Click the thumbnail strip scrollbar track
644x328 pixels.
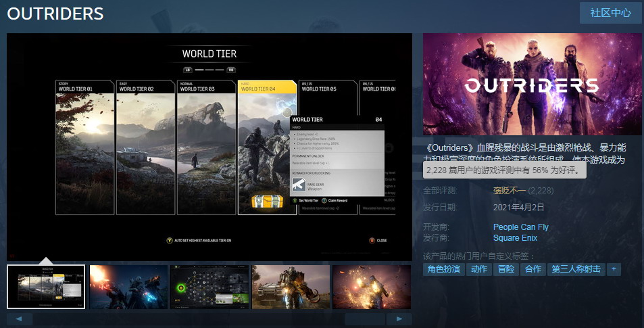click(x=209, y=319)
